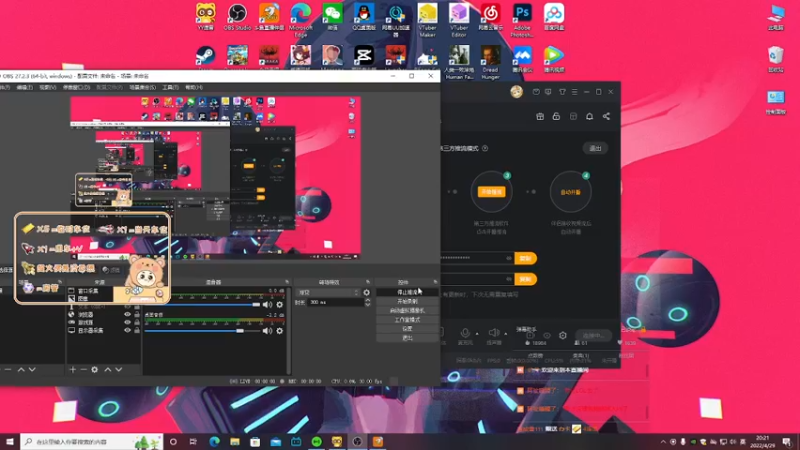This screenshot has height=450, width=800.
Task: Expand microphone options arrow in streaming app
Action: tap(477, 334)
